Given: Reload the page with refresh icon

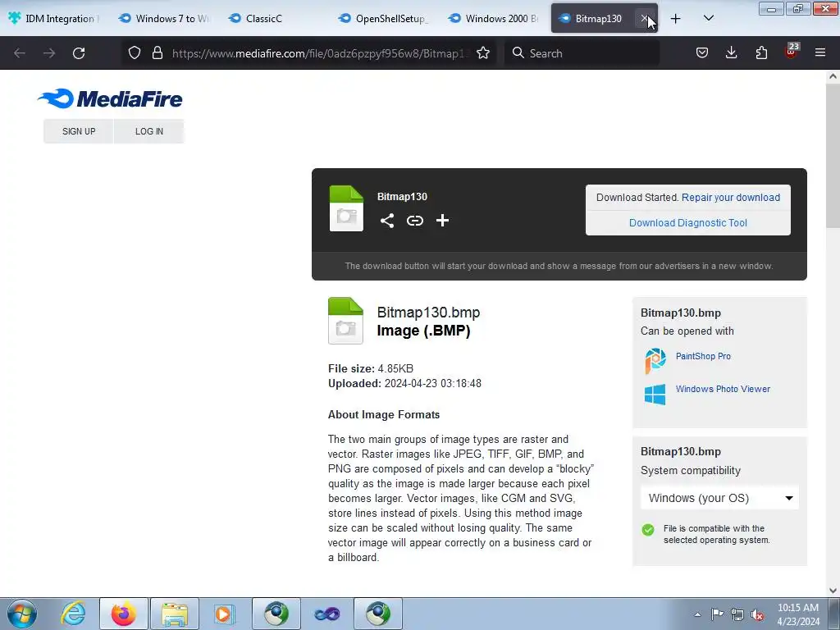Looking at the screenshot, I should [x=79, y=53].
